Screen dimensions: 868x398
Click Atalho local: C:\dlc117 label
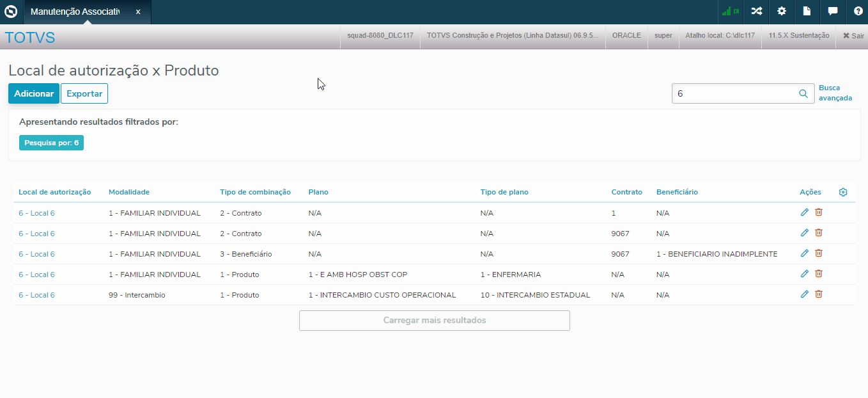click(720, 36)
